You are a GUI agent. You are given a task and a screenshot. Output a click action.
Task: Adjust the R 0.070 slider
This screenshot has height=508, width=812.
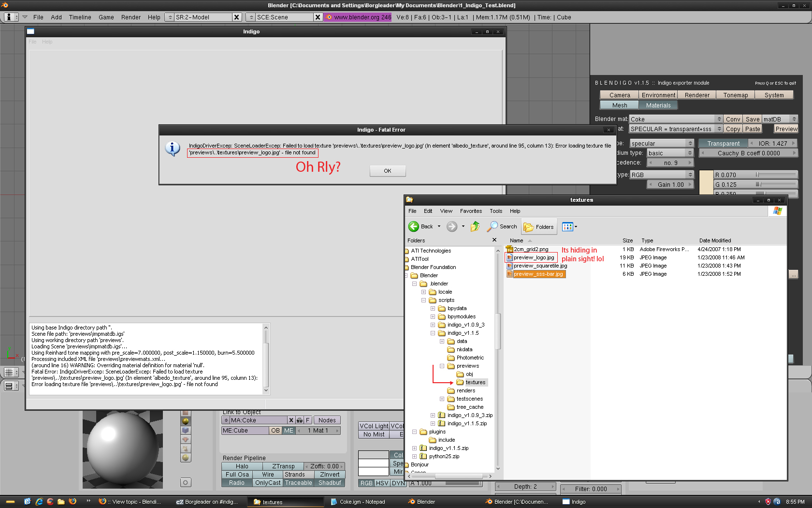coord(756,175)
